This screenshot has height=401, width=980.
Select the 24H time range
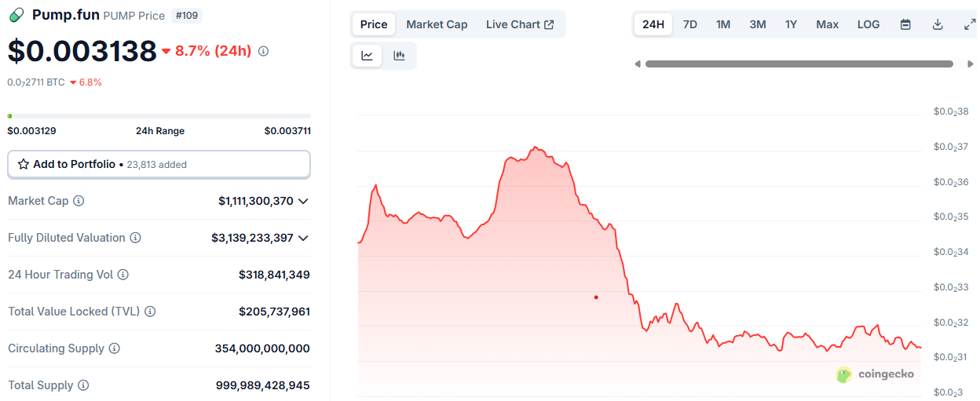653,24
